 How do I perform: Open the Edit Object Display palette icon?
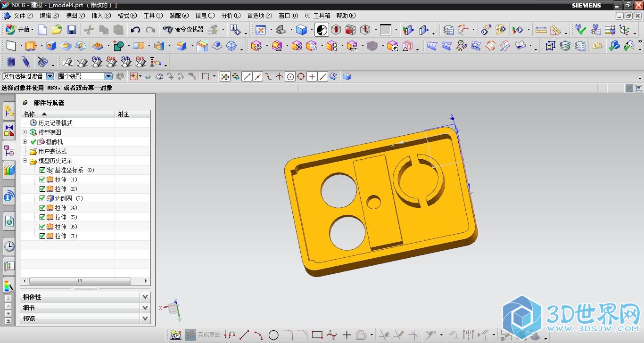pos(500,30)
